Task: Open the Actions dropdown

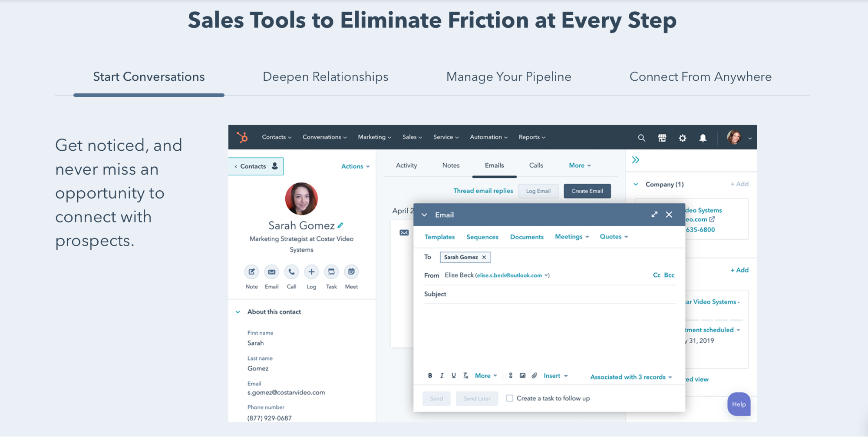Action: 355,166
